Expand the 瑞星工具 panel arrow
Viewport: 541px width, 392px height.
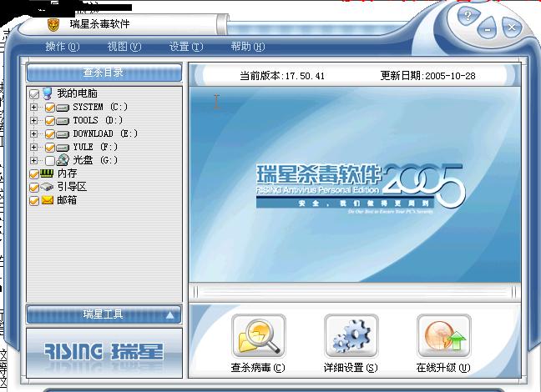169,314
